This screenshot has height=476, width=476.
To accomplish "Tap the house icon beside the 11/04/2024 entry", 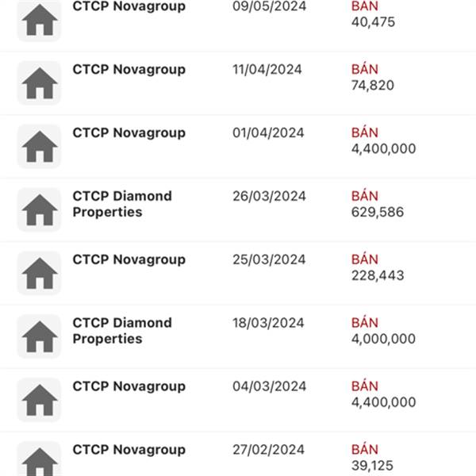I will coord(39,83).
